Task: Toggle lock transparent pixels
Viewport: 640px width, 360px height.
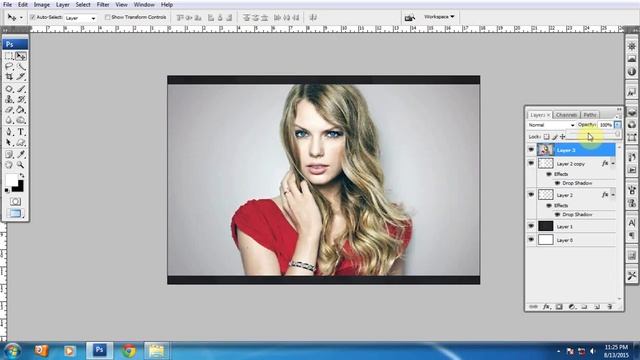Action: (547, 137)
